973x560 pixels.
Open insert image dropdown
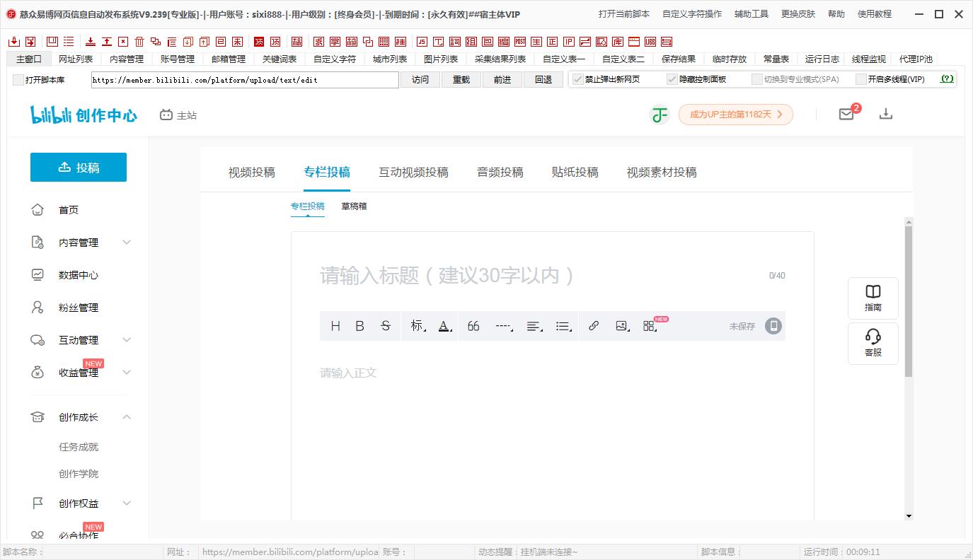(x=622, y=326)
